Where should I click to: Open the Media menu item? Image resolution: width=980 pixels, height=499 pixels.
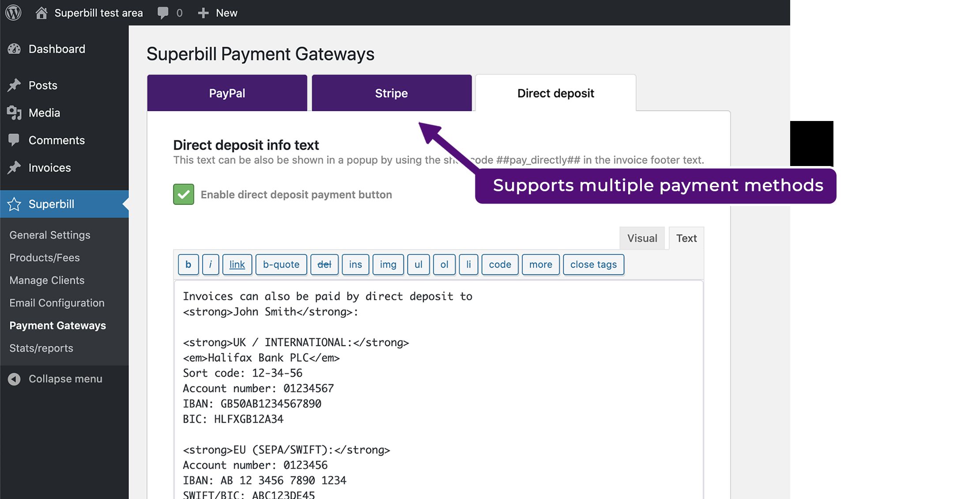pos(64,113)
